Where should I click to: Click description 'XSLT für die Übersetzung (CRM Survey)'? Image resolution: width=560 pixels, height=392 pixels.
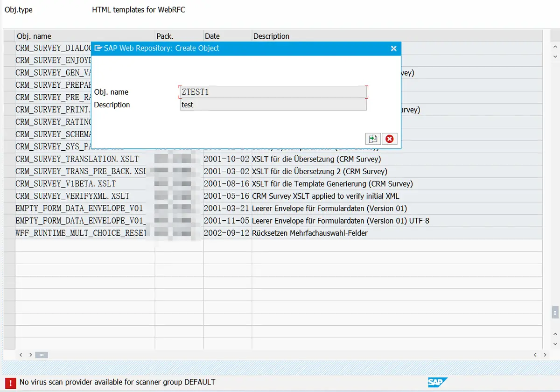tap(316, 159)
